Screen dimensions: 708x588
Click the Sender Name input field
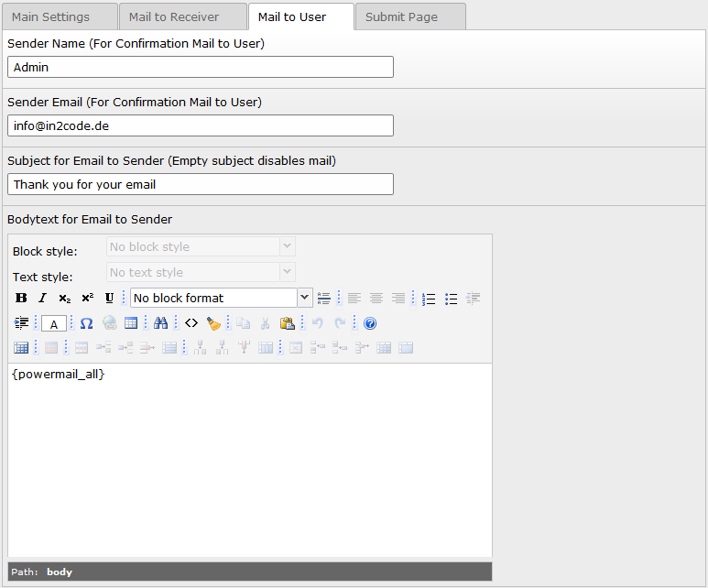tap(201, 67)
